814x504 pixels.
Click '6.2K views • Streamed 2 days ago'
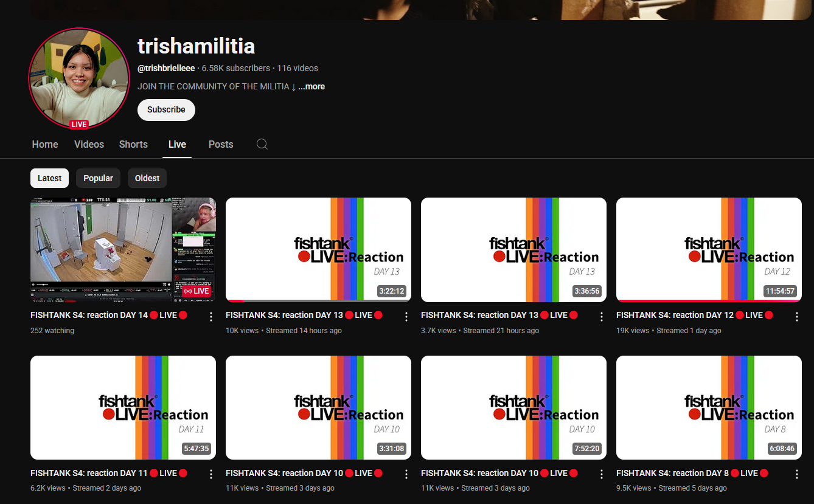tap(86, 488)
